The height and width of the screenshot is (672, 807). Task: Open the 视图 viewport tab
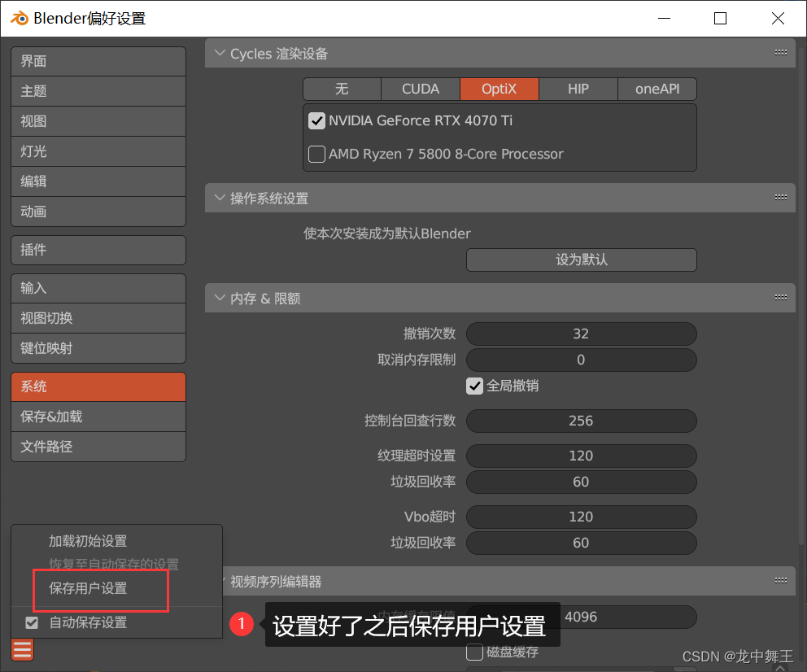click(98, 121)
